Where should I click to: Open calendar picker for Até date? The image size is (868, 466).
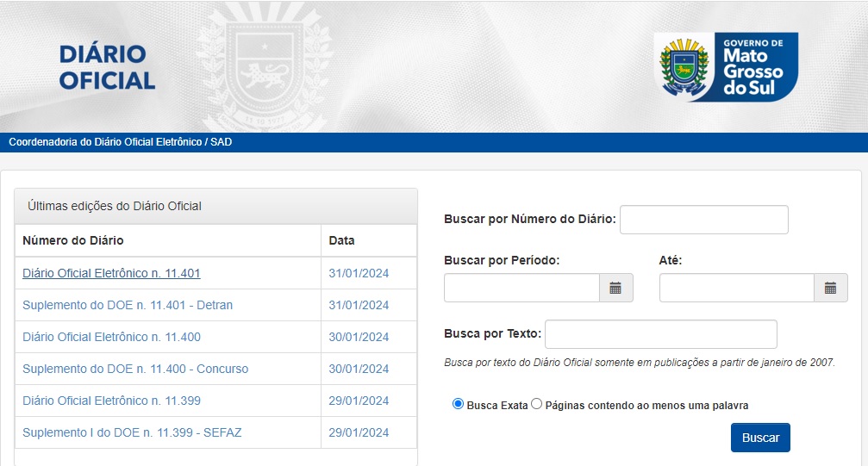point(830,288)
